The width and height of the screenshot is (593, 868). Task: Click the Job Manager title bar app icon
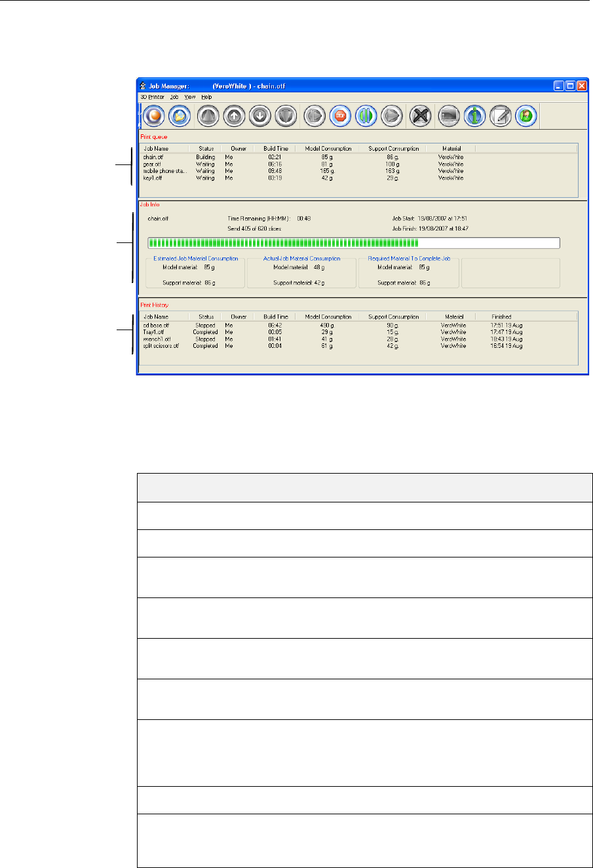click(x=143, y=86)
